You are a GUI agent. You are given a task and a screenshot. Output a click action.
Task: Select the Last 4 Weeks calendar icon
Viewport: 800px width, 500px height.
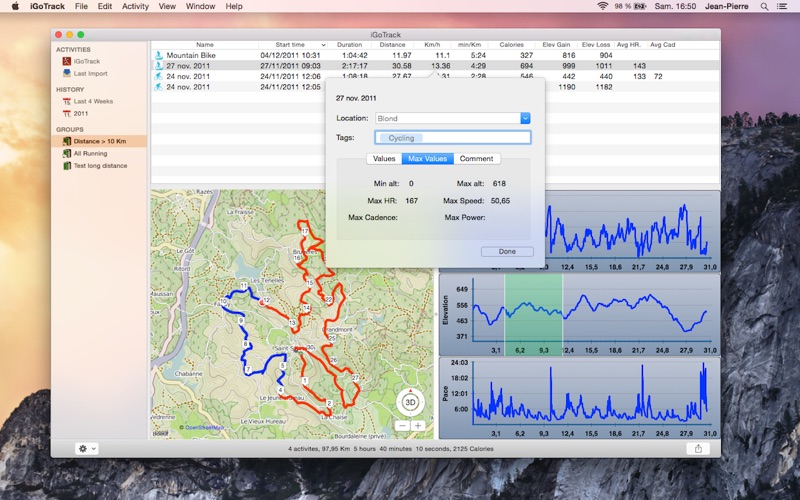point(66,101)
